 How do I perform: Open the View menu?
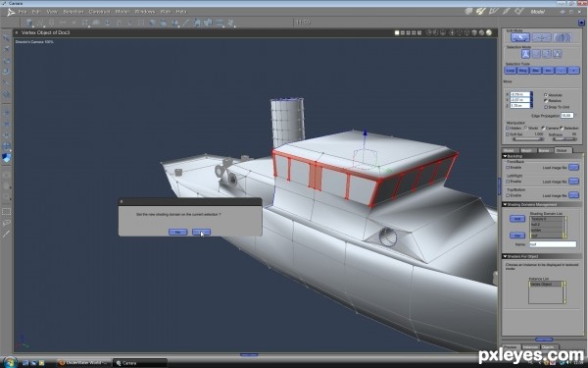click(x=52, y=12)
